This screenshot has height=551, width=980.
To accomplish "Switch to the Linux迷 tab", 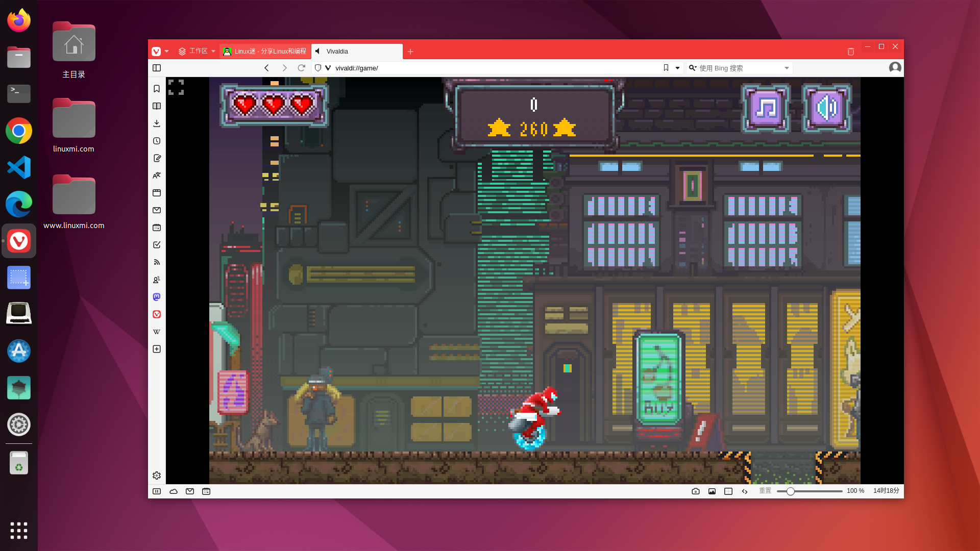I will point(265,52).
